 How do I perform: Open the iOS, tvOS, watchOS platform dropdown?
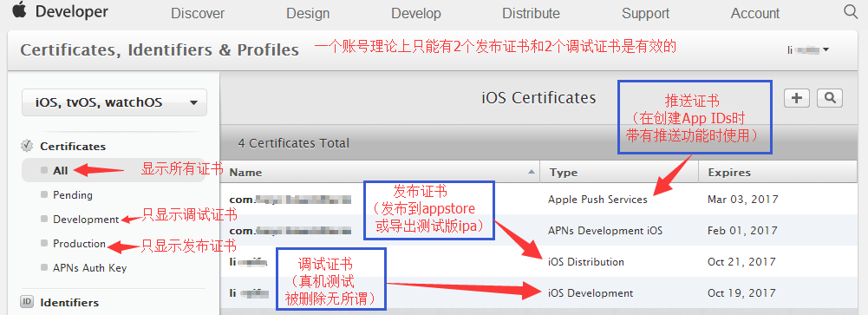[114, 102]
